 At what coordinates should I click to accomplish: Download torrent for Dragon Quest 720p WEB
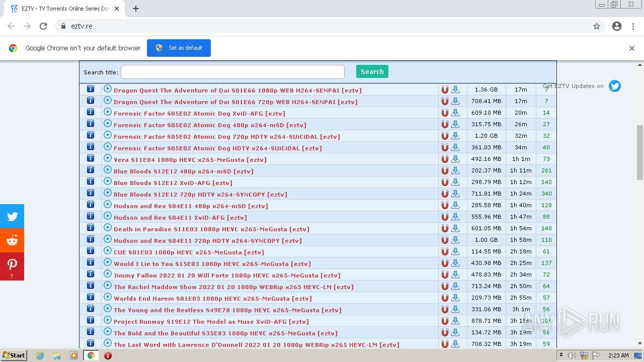[455, 101]
